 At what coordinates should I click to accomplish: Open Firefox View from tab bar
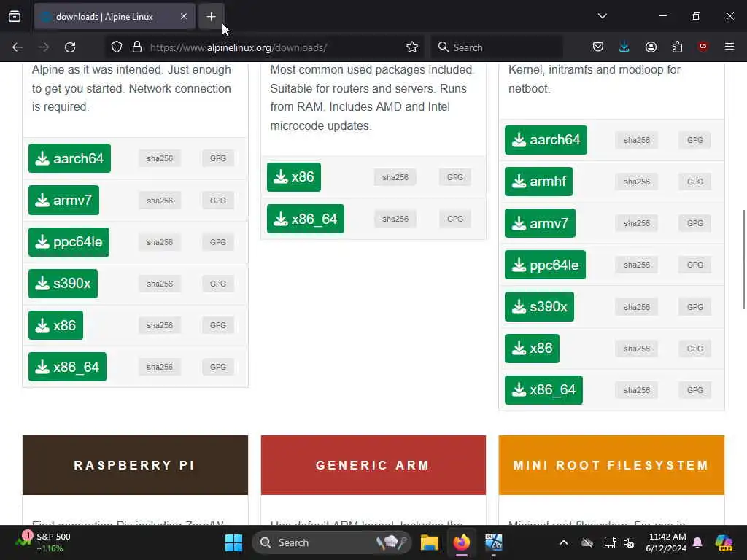click(15, 17)
